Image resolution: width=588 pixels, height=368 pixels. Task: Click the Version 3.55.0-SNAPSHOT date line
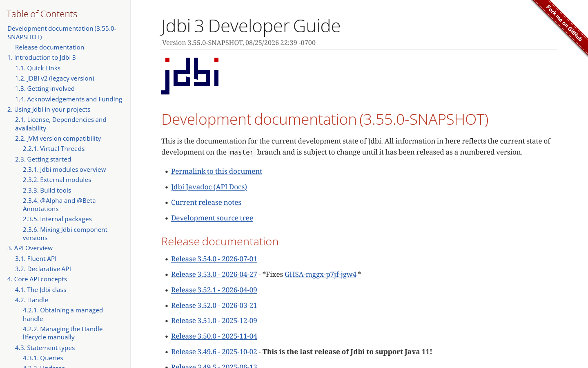tap(239, 43)
